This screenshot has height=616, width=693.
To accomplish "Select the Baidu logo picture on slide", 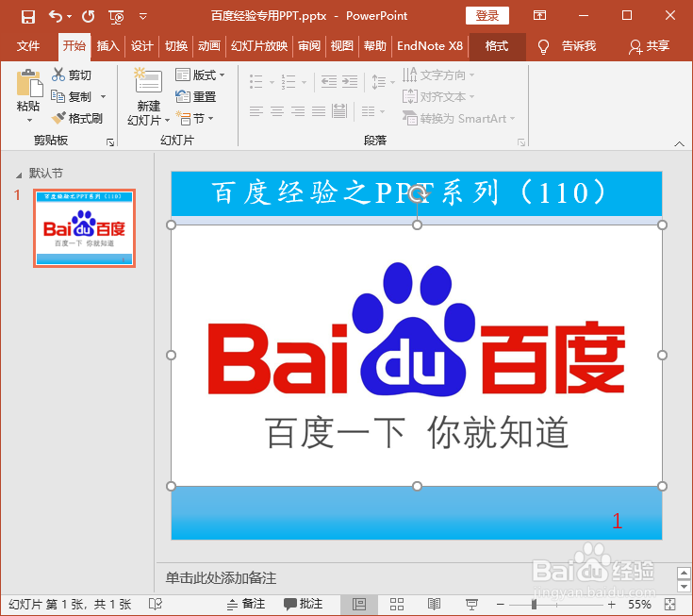I will pyautogui.click(x=417, y=356).
